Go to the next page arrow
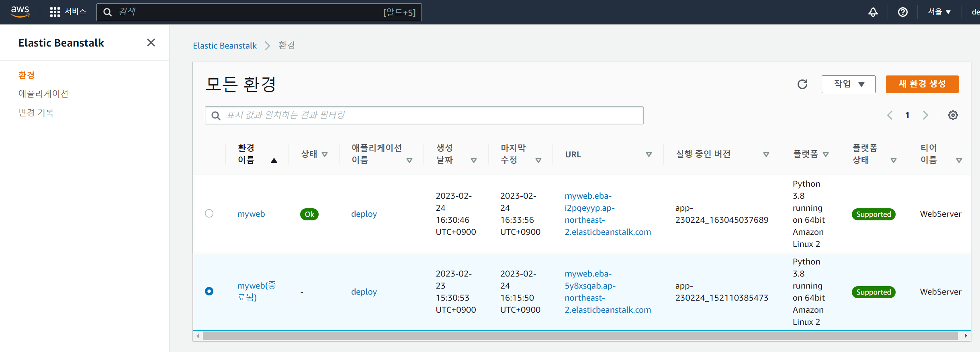980x352 pixels. click(x=926, y=115)
